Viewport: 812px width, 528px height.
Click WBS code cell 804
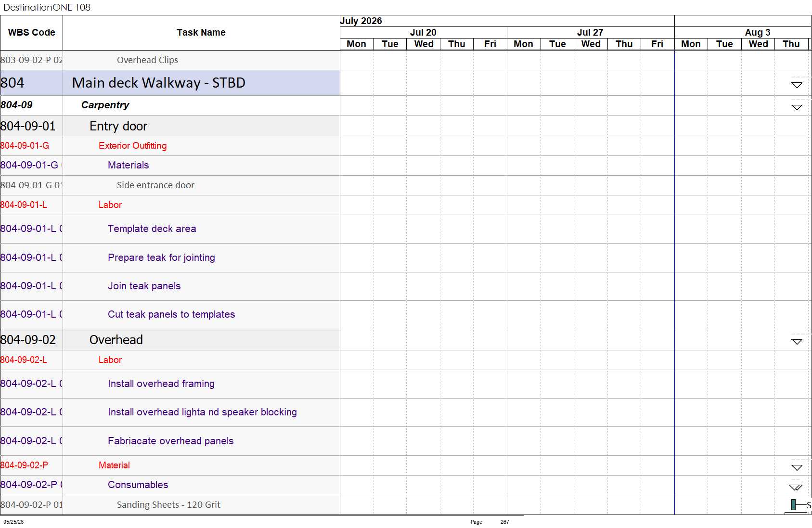click(x=32, y=83)
